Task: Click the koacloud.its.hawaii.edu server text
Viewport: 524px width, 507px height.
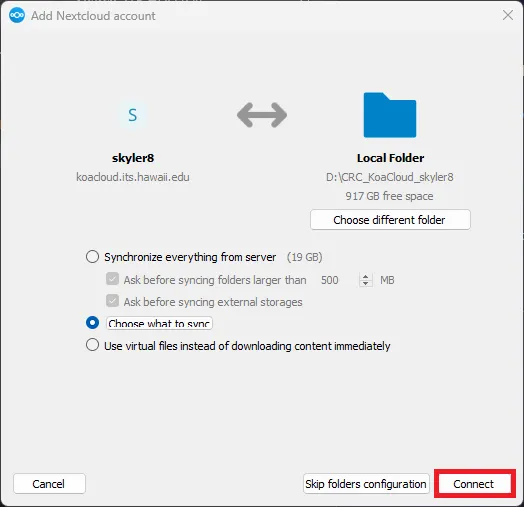Action: [x=133, y=177]
